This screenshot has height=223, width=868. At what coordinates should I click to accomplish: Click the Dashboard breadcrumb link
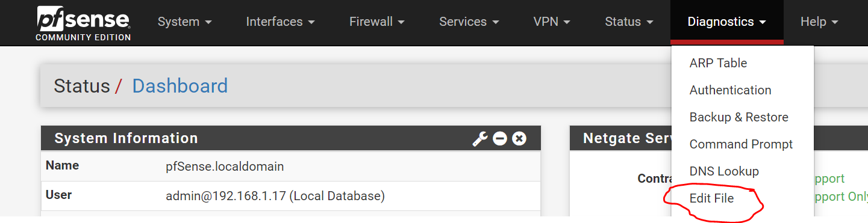coord(180,86)
